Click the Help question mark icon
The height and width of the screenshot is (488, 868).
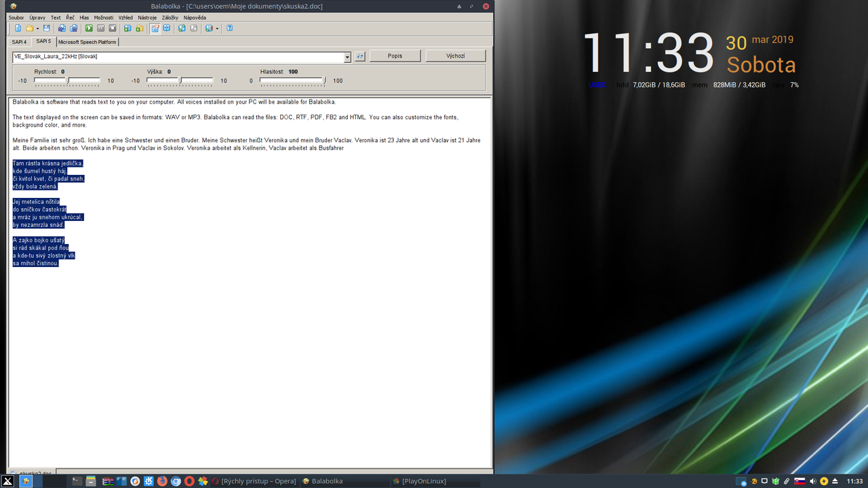[229, 28]
